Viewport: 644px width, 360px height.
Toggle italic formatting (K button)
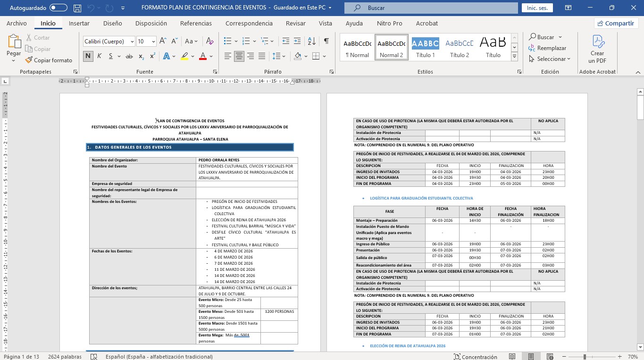(x=100, y=56)
